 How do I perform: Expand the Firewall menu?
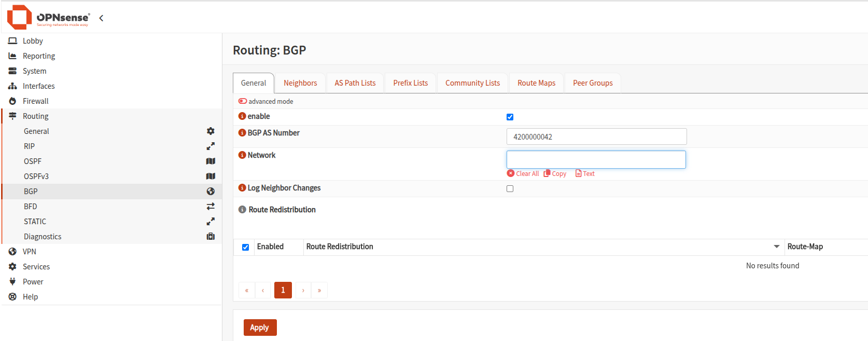click(111, 101)
